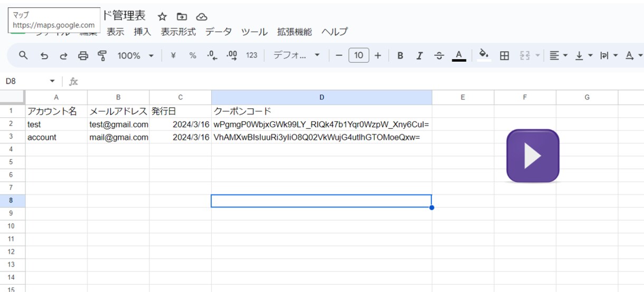Open the 表示形式 menu

pos(178,32)
